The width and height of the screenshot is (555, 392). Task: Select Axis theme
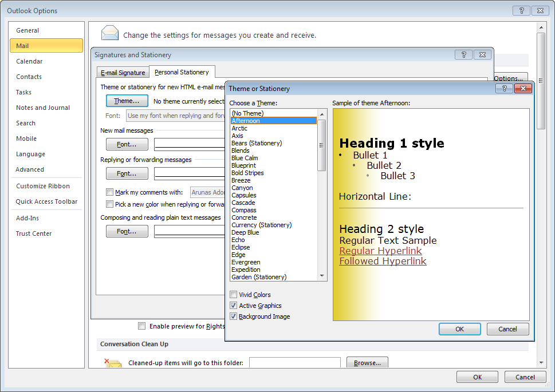click(274, 136)
